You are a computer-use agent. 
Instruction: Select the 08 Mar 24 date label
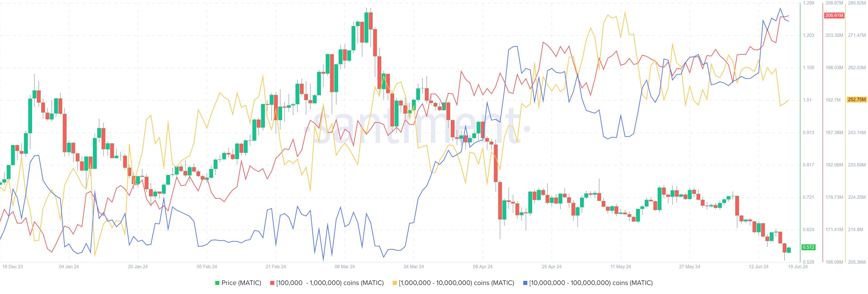click(344, 267)
